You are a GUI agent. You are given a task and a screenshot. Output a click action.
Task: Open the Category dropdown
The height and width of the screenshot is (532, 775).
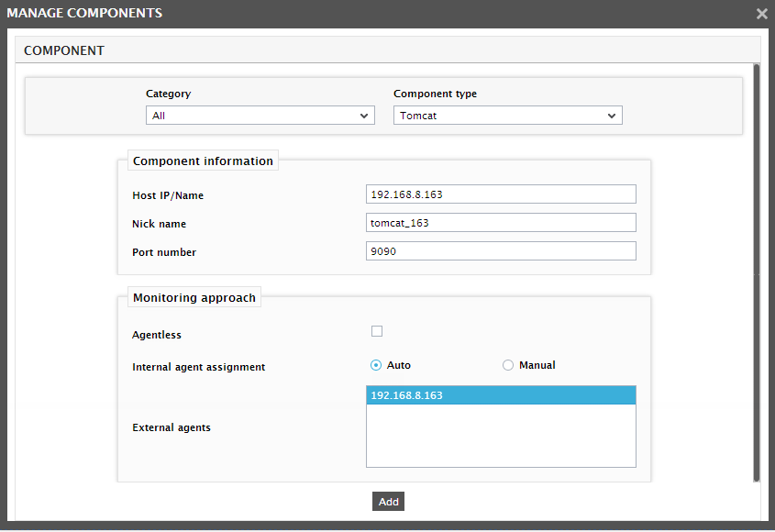pyautogui.click(x=260, y=116)
